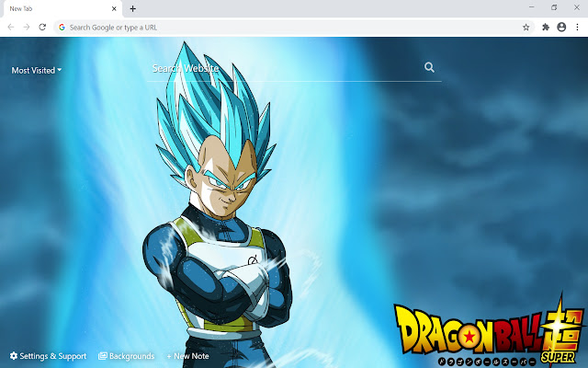The height and width of the screenshot is (368, 588).
Task: Click the browser back arrow
Action: (x=11, y=27)
